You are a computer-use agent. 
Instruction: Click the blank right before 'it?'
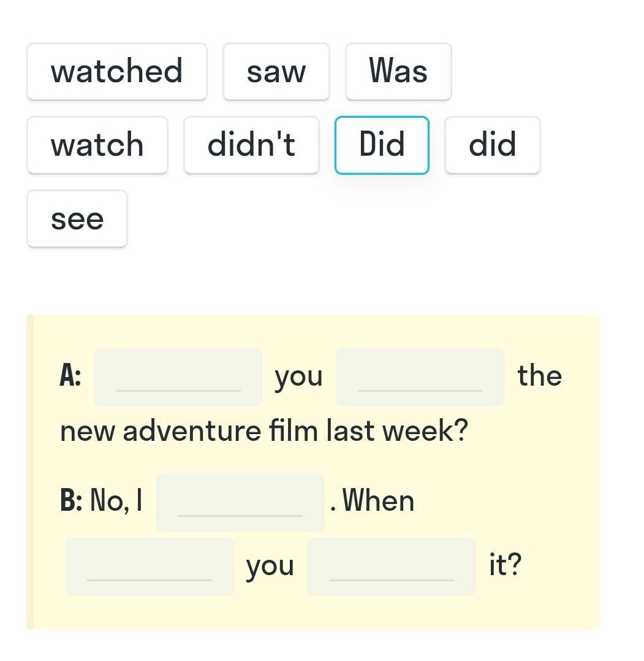[x=392, y=566]
